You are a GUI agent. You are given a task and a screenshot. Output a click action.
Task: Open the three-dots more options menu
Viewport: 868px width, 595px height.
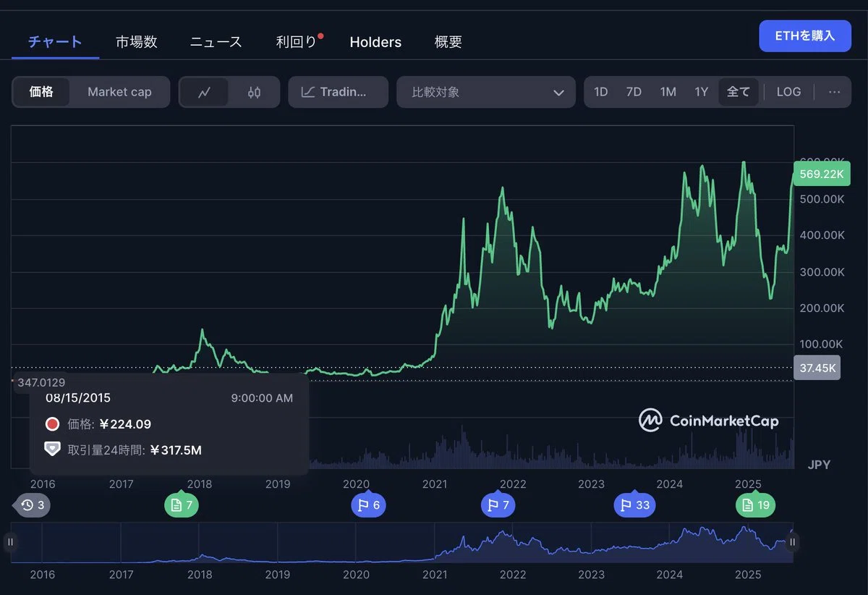(x=834, y=92)
